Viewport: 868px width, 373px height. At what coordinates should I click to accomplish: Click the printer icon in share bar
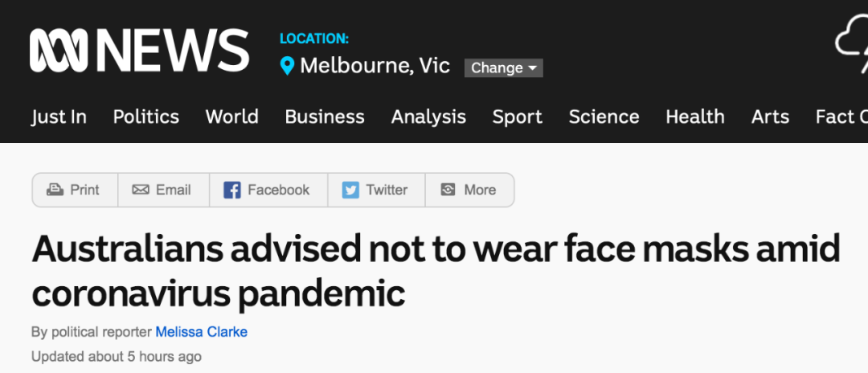[x=55, y=190]
